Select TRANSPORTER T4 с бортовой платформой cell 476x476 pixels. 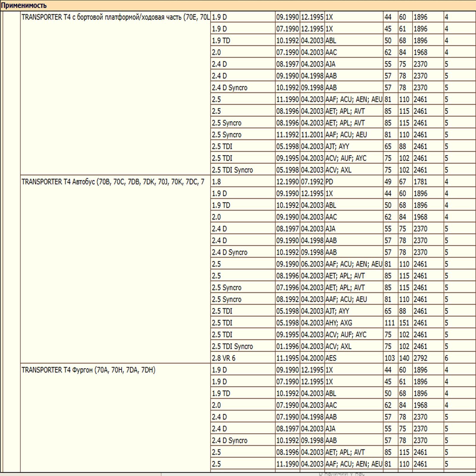tap(115, 93)
